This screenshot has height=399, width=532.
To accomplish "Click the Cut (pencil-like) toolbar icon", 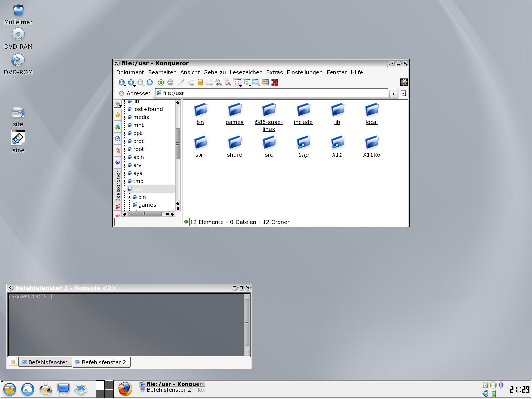I will click(x=181, y=83).
